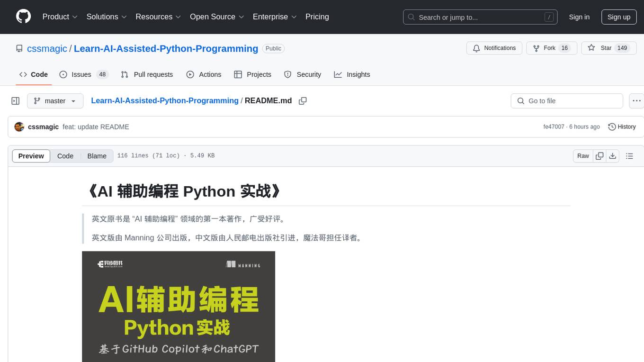The image size is (644, 362).
Task: Open the Pricing page
Action: [x=317, y=17]
